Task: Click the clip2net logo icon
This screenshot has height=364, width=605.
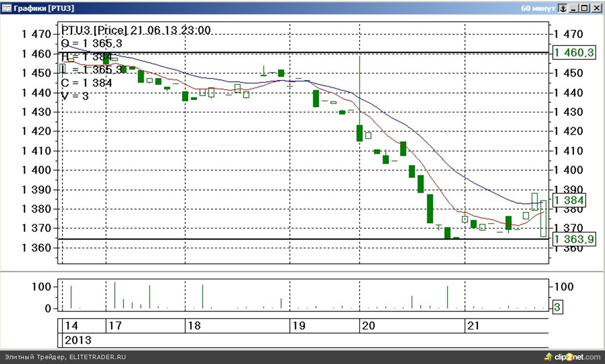Action: coord(548,357)
